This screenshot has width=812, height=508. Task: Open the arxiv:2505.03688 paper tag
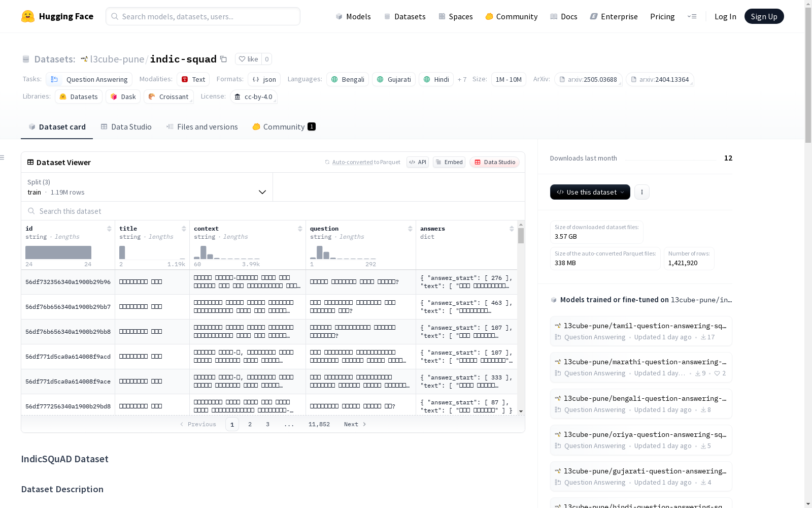[588, 79]
